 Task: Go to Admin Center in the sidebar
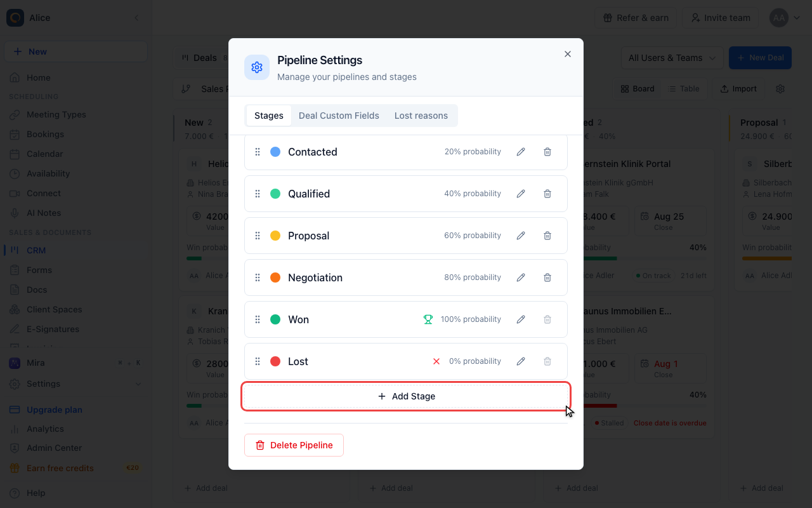point(76,448)
